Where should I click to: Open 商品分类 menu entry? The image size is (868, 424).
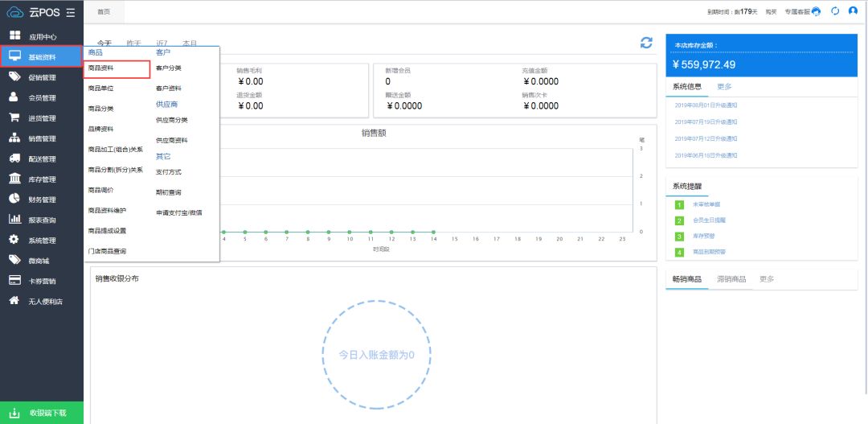click(100, 109)
